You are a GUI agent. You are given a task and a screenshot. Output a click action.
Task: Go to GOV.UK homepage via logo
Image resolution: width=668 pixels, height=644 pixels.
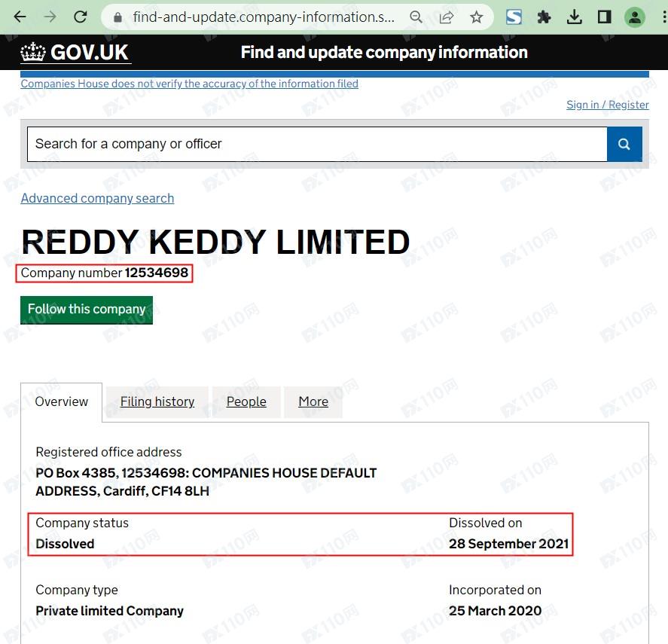click(x=75, y=52)
